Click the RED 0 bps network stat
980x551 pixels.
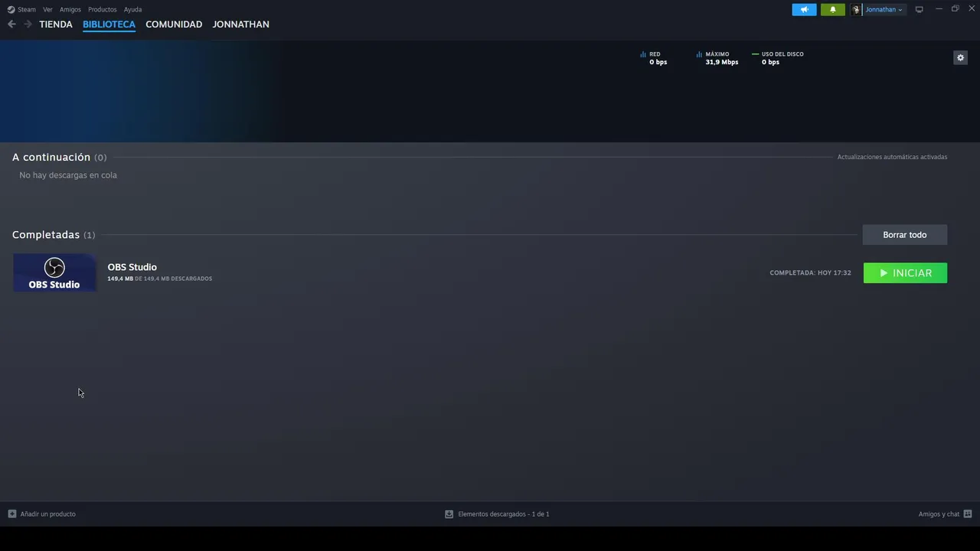(654, 58)
